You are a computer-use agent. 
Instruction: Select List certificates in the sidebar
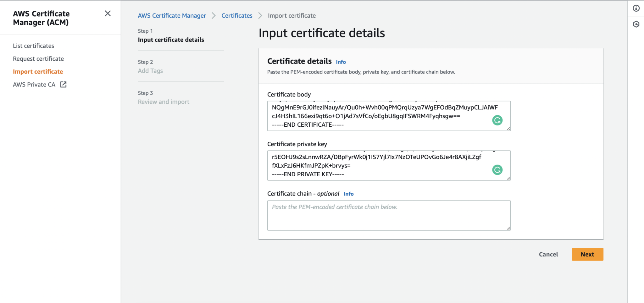[33, 46]
